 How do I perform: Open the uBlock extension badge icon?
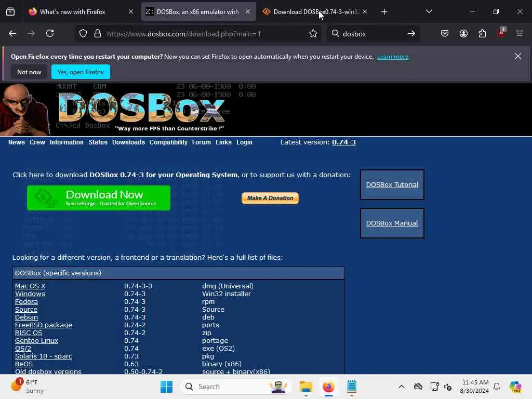501,33
